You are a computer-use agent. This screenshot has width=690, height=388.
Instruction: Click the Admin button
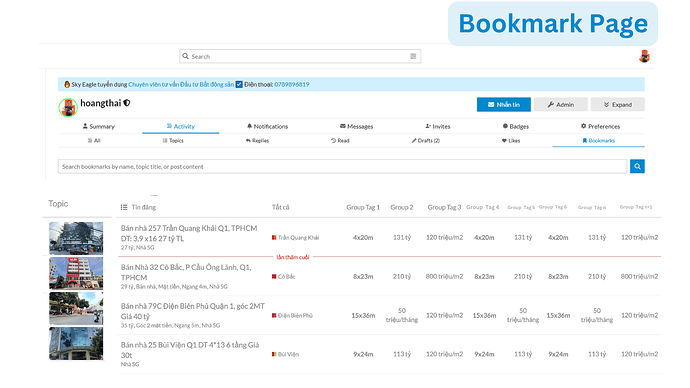pos(561,105)
